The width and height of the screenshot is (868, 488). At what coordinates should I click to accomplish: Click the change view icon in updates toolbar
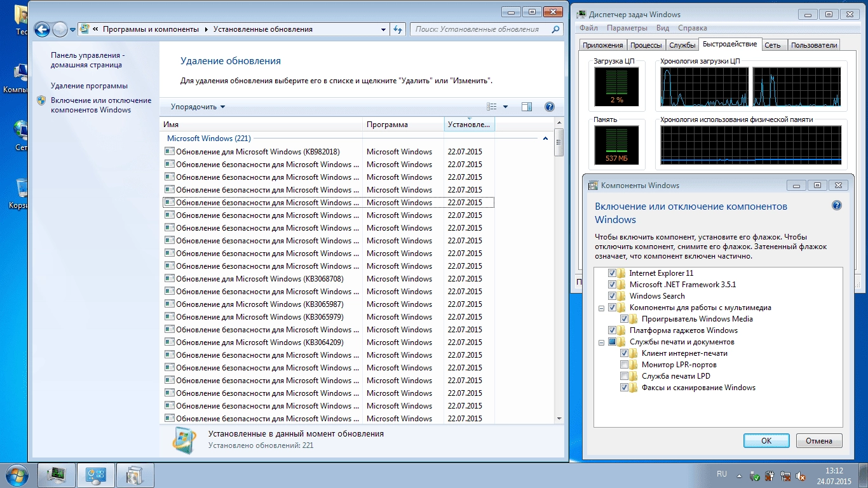[492, 107]
